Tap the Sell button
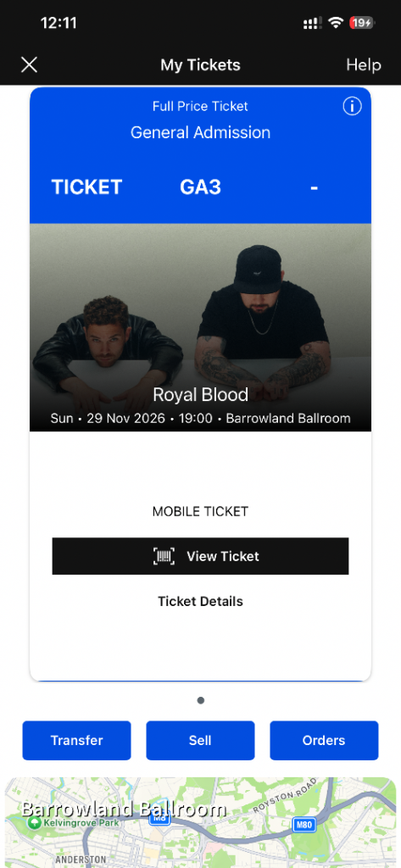Image resolution: width=401 pixels, height=868 pixels. click(200, 740)
